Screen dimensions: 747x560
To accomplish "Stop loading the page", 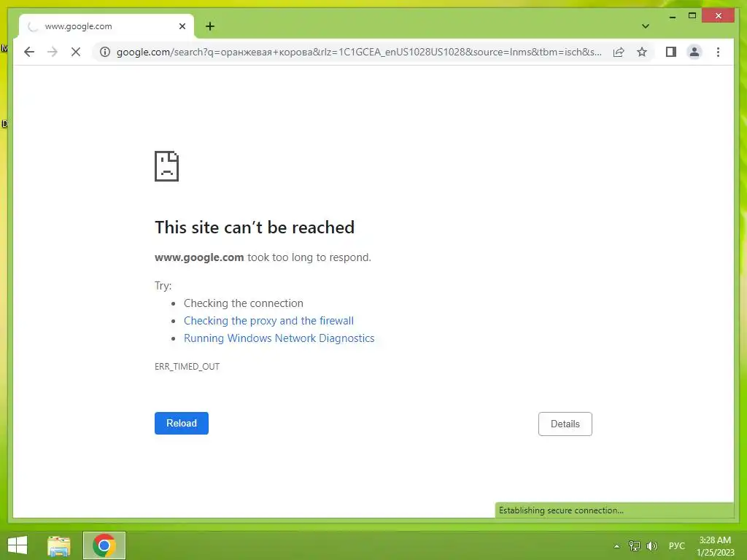I will pos(76,52).
